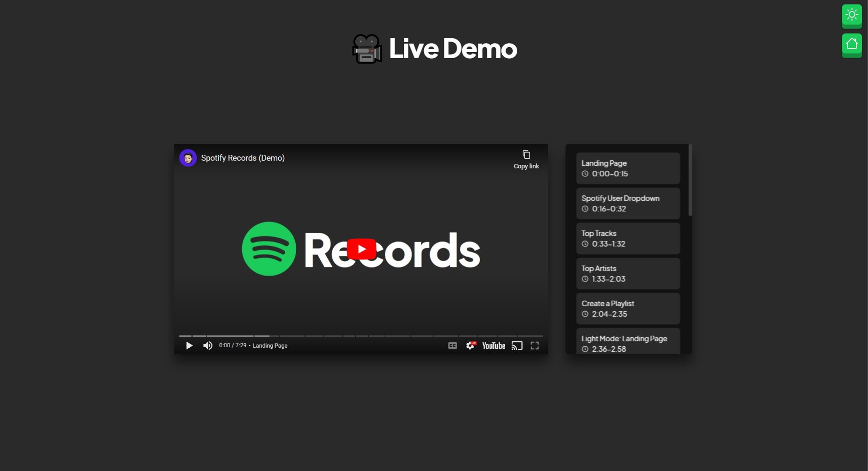Image resolution: width=868 pixels, height=471 pixels.
Task: Click 'Landing Page' chapter label in player bar
Action: click(x=270, y=346)
